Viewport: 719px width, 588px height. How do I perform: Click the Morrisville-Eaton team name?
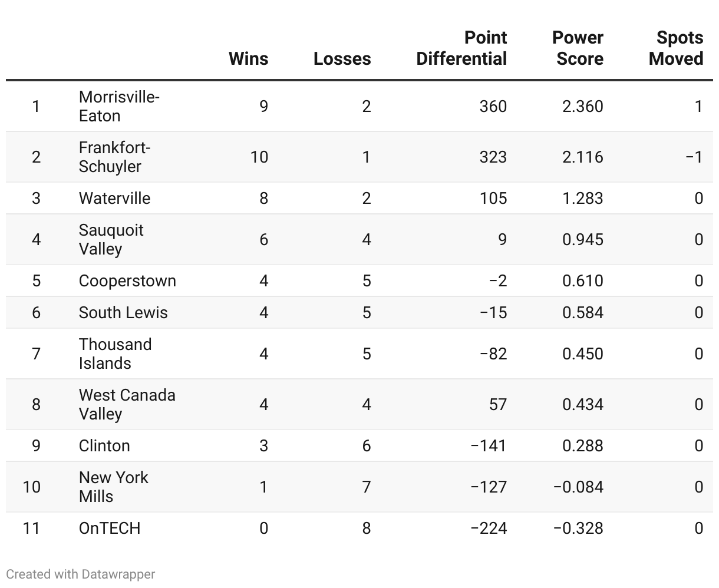click(x=119, y=106)
